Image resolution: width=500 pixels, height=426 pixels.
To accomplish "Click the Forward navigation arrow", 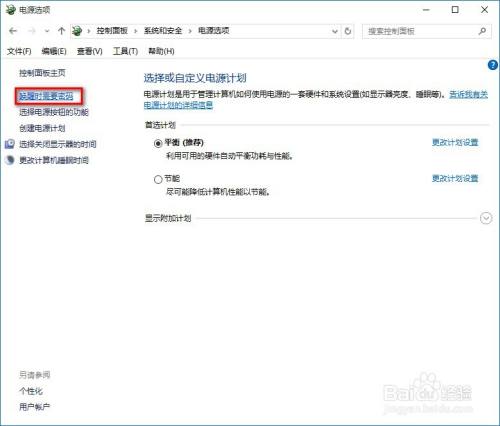I will click(x=32, y=31).
